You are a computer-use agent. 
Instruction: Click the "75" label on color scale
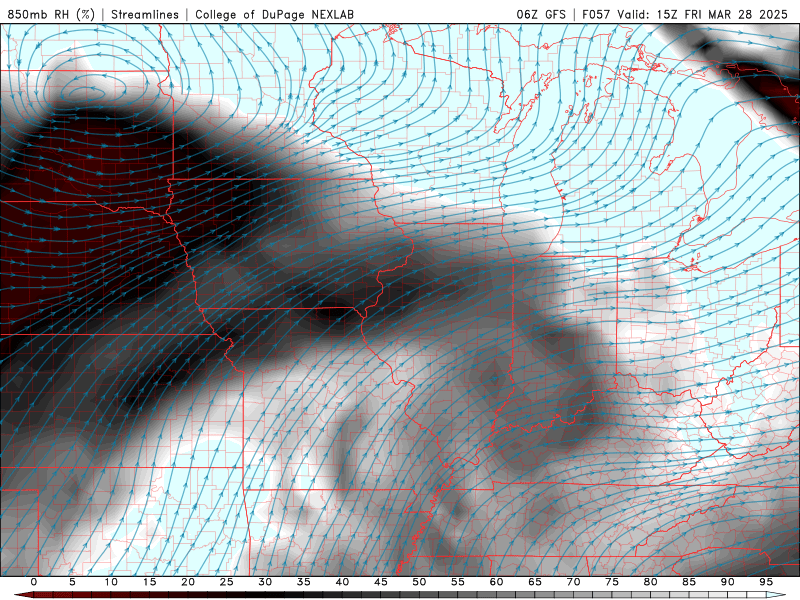coord(612,582)
